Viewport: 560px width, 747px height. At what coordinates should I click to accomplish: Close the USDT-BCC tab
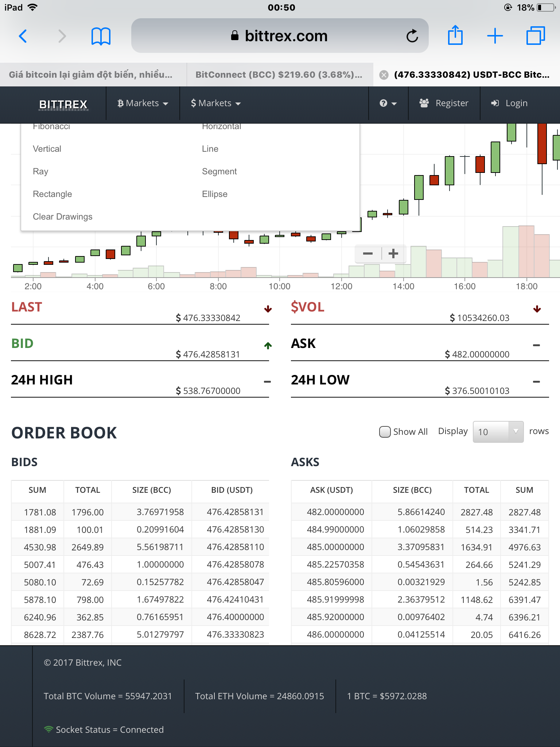pyautogui.click(x=384, y=75)
